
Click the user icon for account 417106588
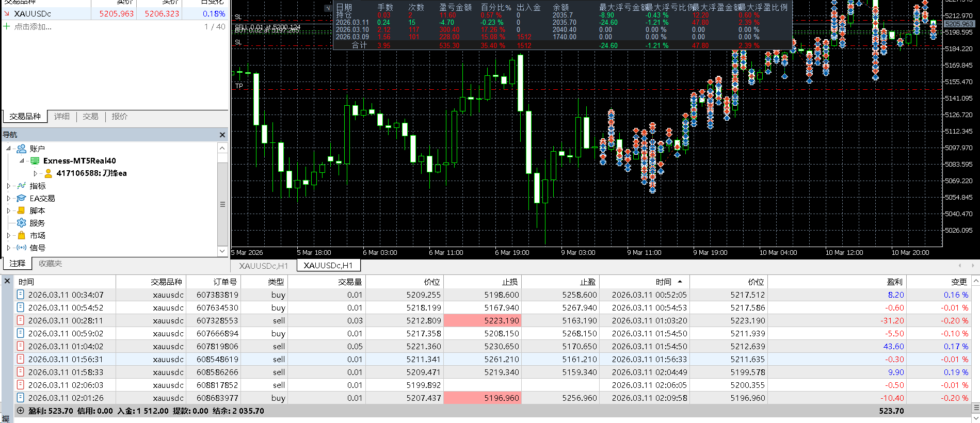coord(49,173)
